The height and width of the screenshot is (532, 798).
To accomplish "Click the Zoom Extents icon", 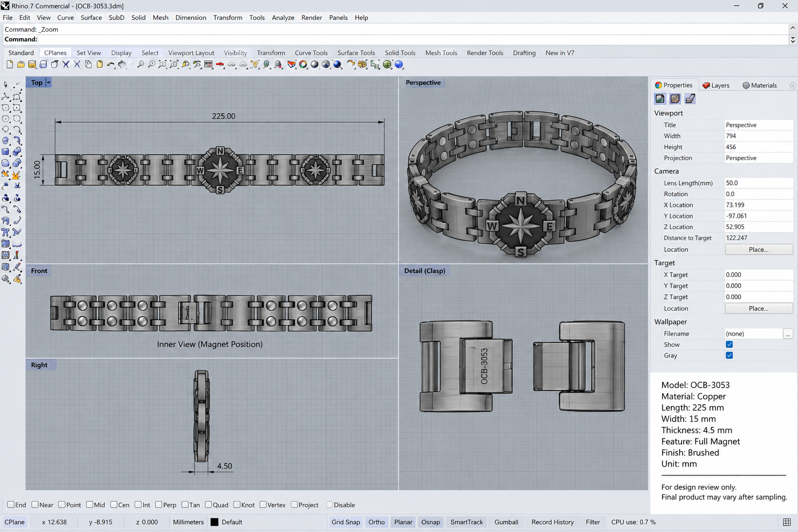I will 163,64.
